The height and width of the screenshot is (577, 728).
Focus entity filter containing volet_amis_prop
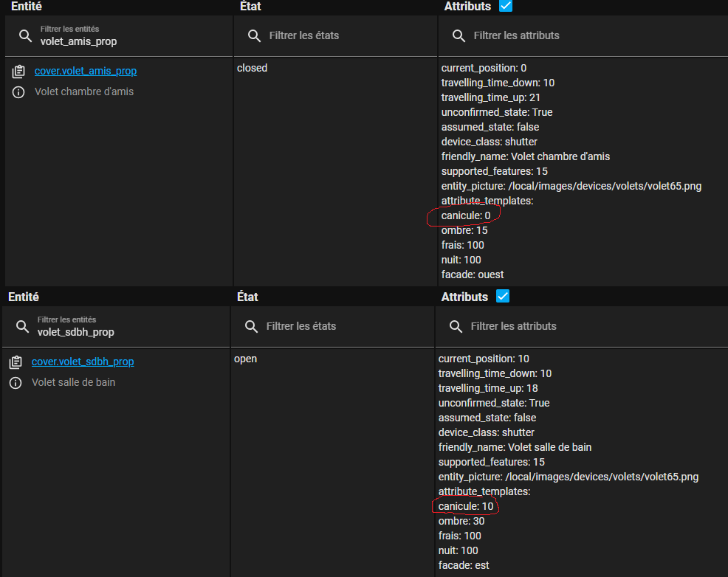[118, 35]
